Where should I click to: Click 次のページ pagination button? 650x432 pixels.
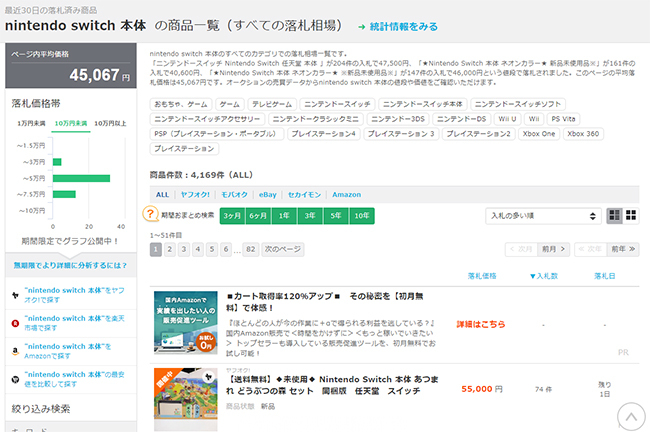click(282, 248)
